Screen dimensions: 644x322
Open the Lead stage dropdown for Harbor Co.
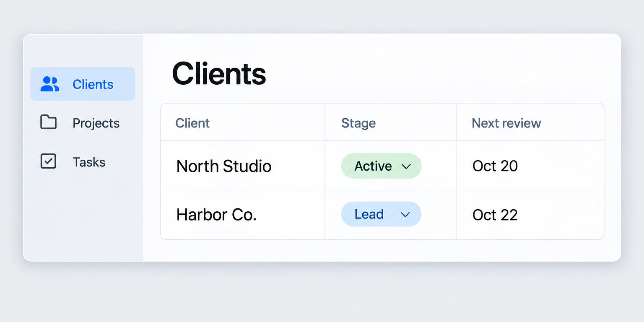pos(381,214)
